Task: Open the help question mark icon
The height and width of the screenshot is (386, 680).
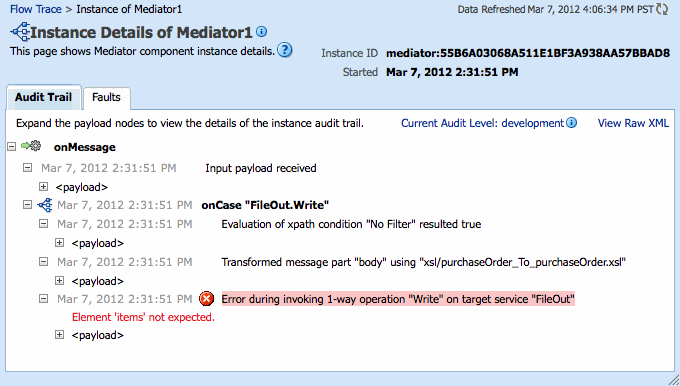Action: [x=284, y=50]
